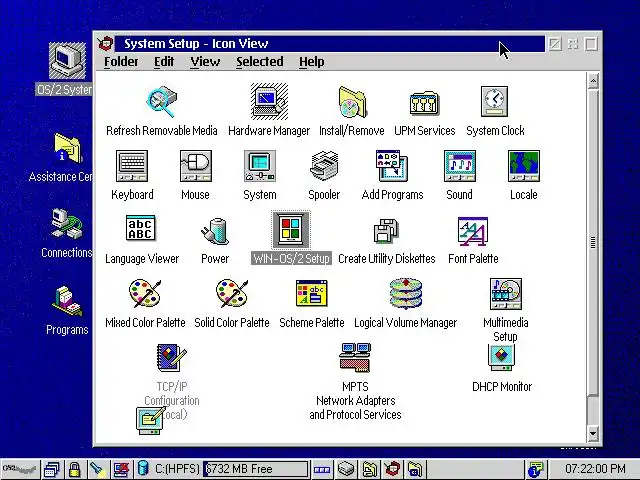640x480 pixels.
Task: Click the System Setup title-bar system icon
Action: point(106,44)
